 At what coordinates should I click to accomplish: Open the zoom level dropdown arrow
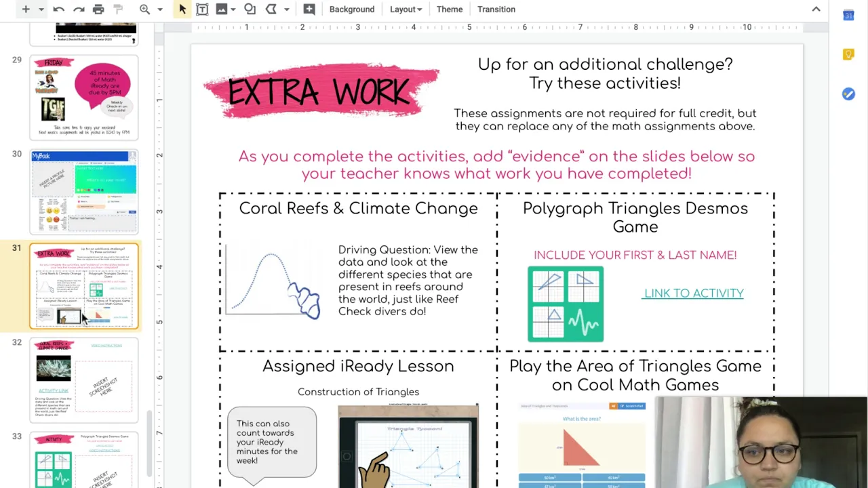point(160,9)
